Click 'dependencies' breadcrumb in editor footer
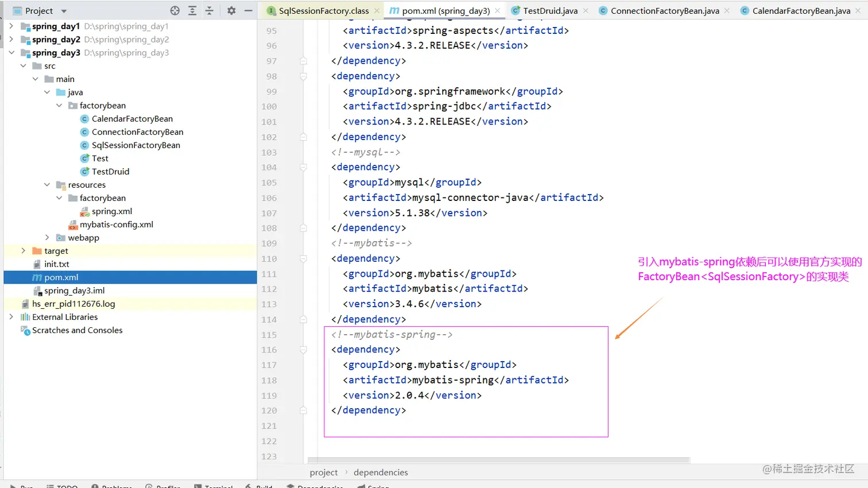Viewport: 868px width, 488px height. 381,472
